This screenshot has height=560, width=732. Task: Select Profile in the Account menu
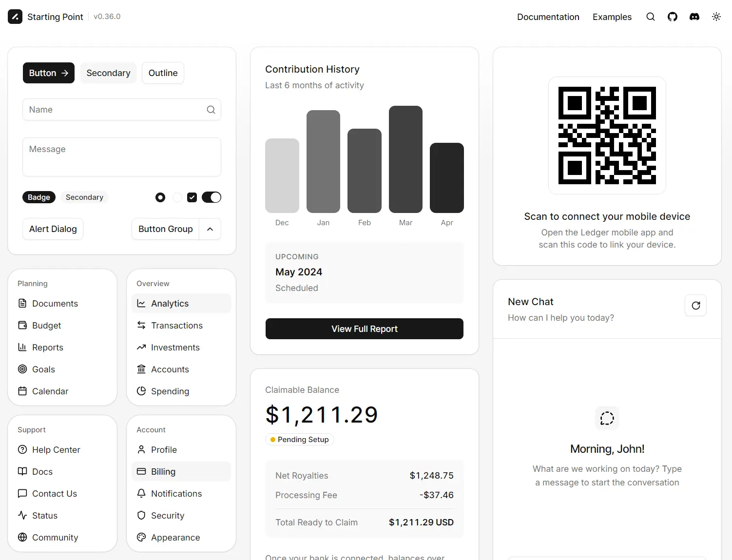click(x=181, y=449)
